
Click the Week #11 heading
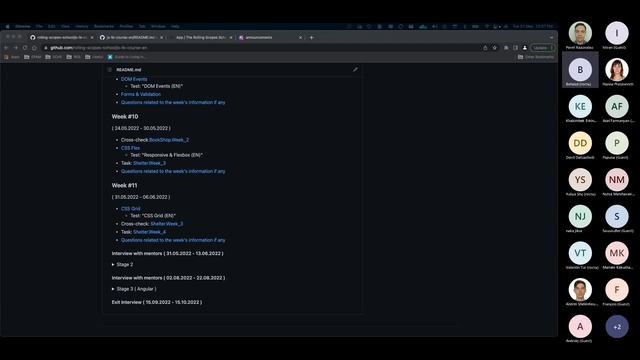click(x=124, y=186)
